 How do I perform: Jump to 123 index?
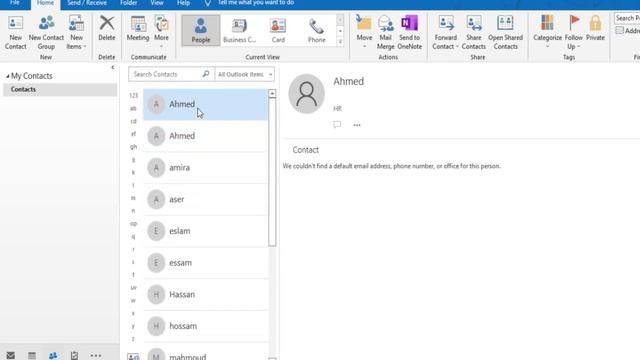[x=133, y=96]
